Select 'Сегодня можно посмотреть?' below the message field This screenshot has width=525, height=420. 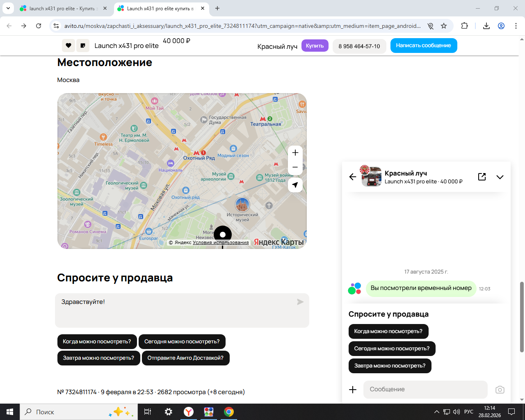182,342
